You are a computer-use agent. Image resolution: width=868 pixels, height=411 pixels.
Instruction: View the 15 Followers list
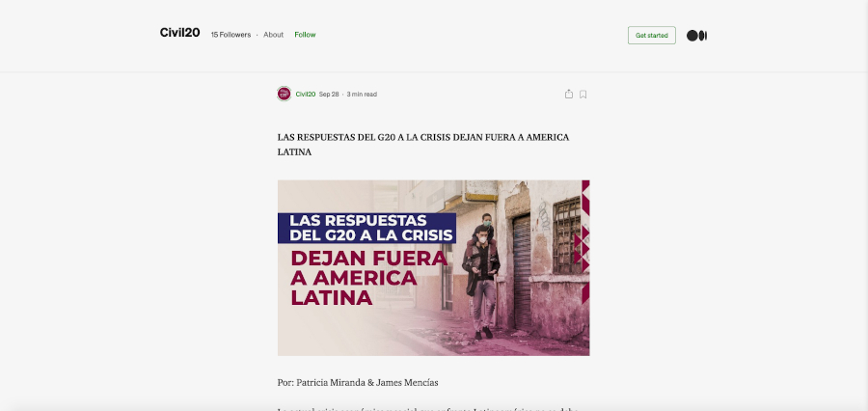click(x=231, y=35)
